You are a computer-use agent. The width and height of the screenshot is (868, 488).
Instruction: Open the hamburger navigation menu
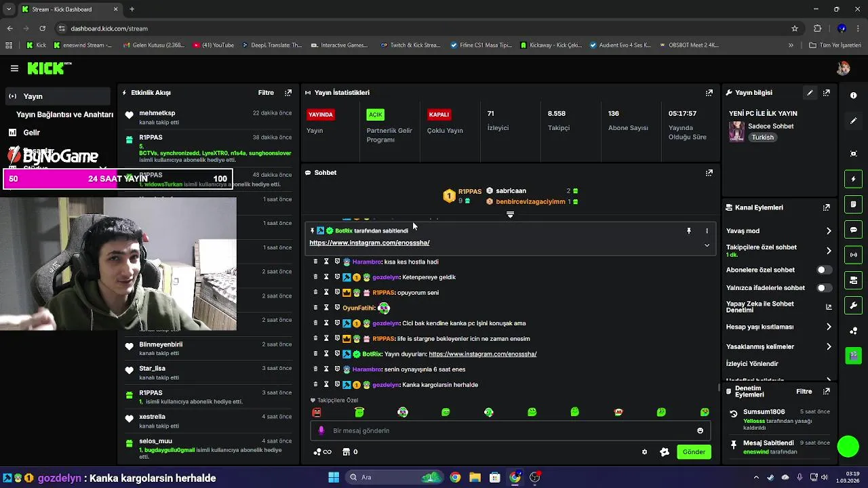pyautogui.click(x=14, y=68)
